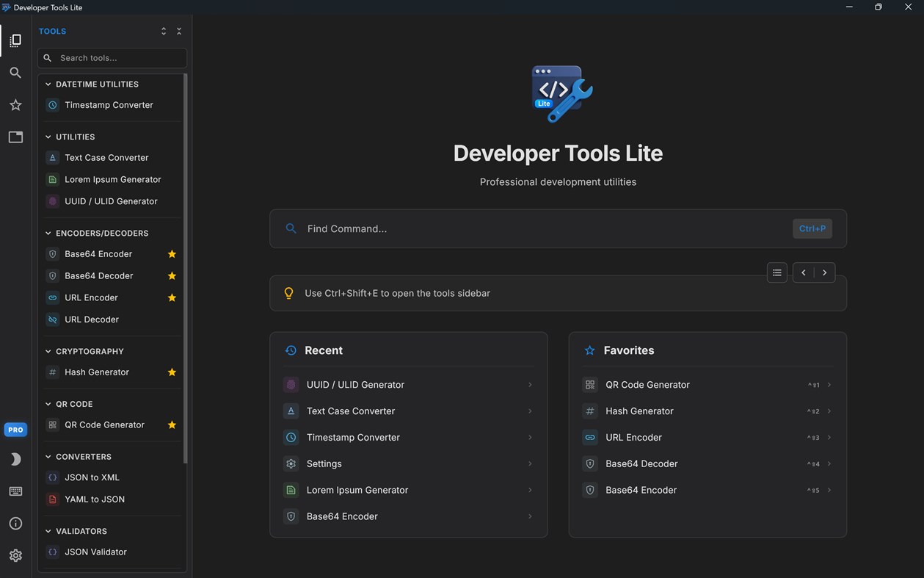The height and width of the screenshot is (578, 924).
Task: Open the info about icon
Action: point(15,524)
